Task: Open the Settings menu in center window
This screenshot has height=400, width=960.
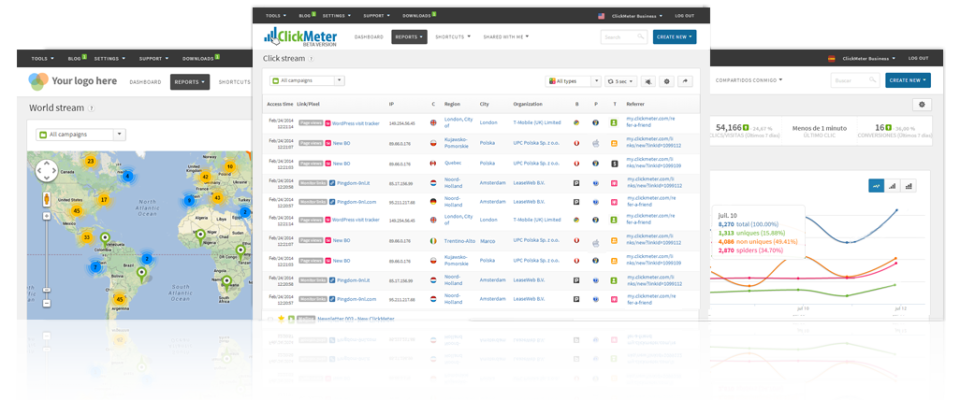Action: 335,16
